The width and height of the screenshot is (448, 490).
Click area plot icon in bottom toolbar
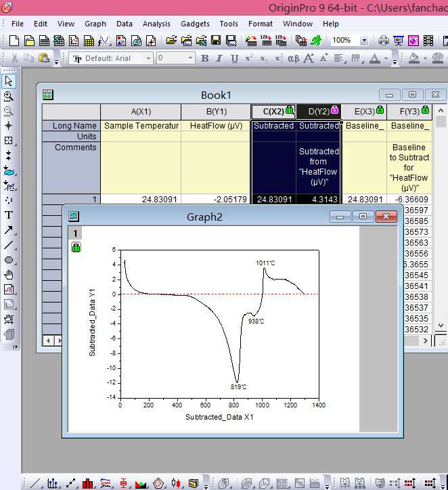[x=141, y=483]
